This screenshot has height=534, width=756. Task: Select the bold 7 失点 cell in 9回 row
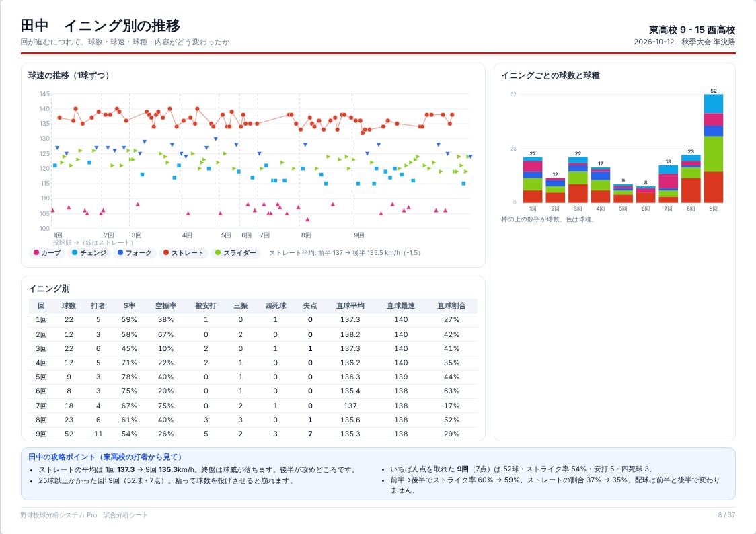[x=310, y=434]
